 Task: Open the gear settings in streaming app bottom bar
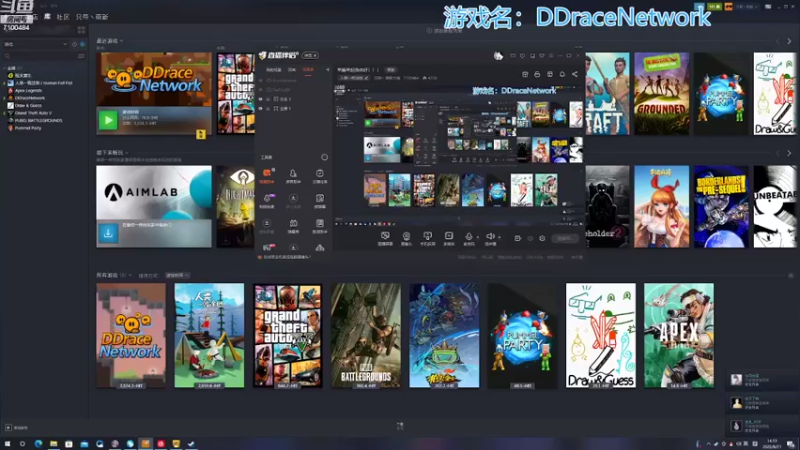pyautogui.click(x=542, y=238)
